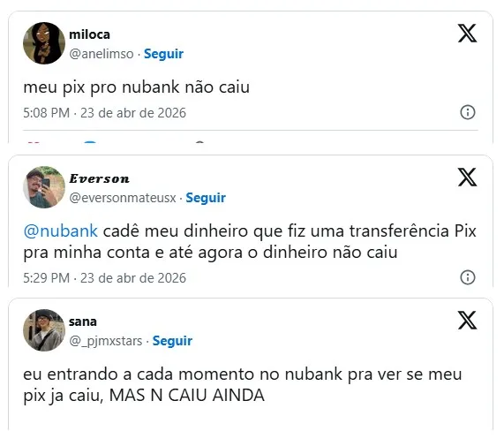Click info icon on miloca's tweet
The height and width of the screenshot is (446, 504).
467,112
